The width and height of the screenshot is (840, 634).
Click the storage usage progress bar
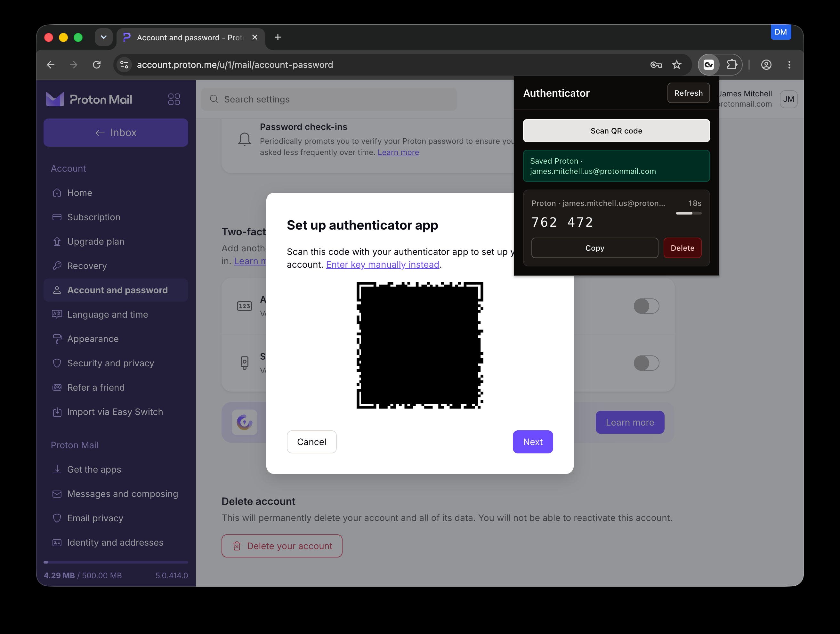tap(116, 562)
